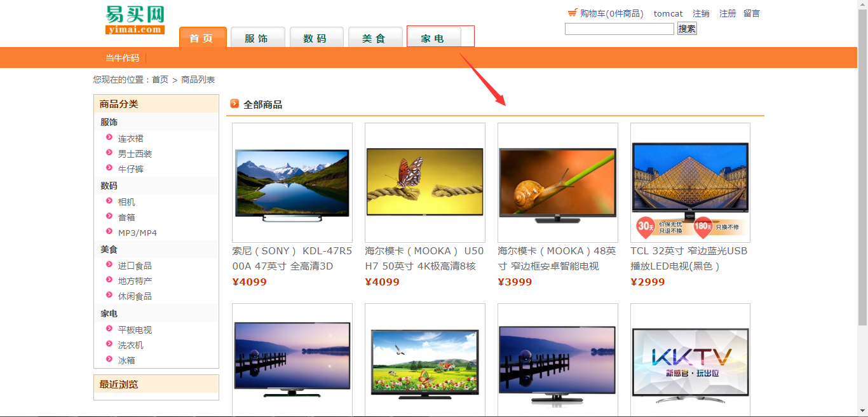The width and height of the screenshot is (868, 417).
Task: Open the butterfly-on-rope TV product image
Action: (425, 182)
